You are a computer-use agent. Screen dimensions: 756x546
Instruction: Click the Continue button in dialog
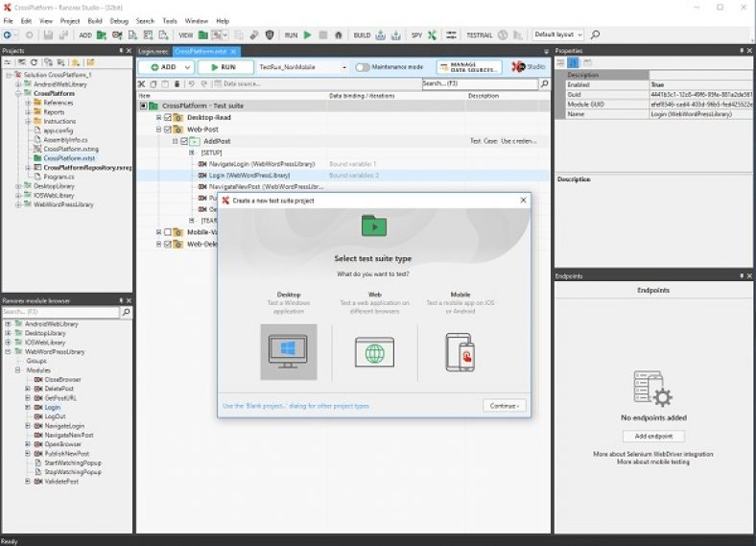pyautogui.click(x=504, y=406)
